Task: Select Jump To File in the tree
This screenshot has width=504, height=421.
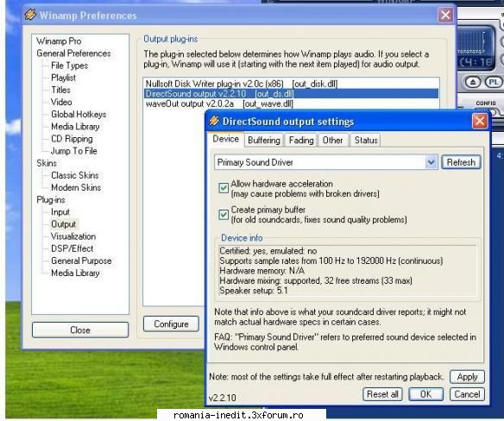Action: [x=74, y=151]
